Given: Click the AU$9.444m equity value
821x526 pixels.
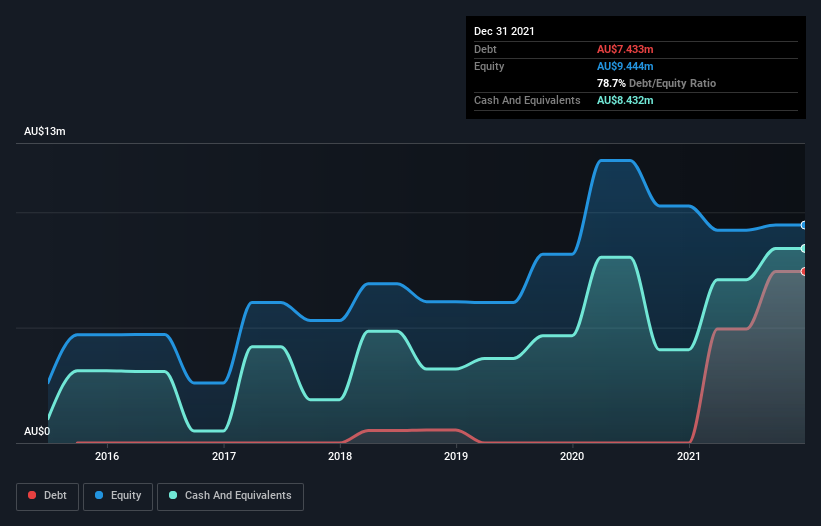Looking at the screenshot, I should pos(625,66).
